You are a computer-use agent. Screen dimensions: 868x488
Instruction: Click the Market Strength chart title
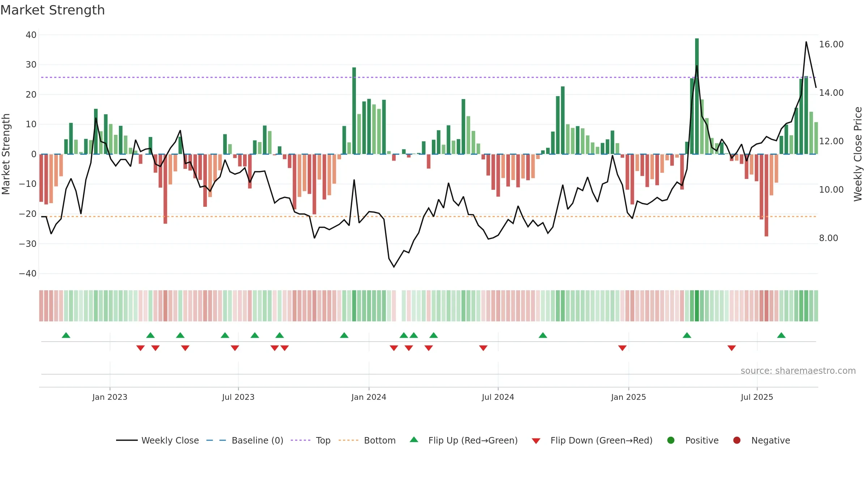pyautogui.click(x=52, y=10)
